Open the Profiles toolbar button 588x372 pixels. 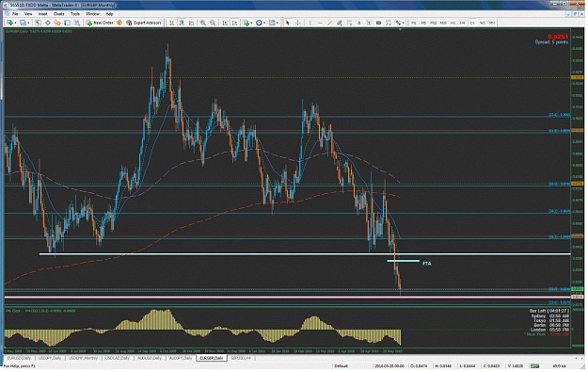tap(24, 23)
